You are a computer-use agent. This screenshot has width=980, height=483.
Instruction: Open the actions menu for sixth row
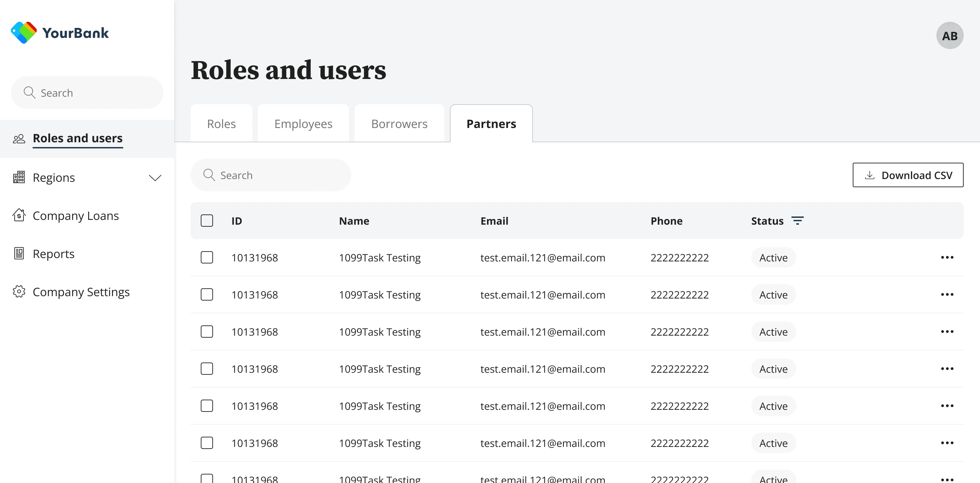[947, 443]
